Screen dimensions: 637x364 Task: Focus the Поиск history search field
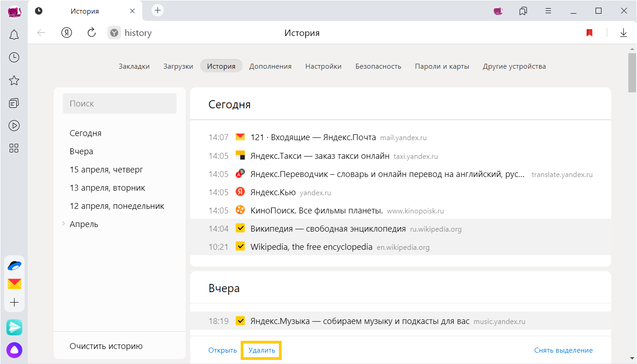[120, 103]
